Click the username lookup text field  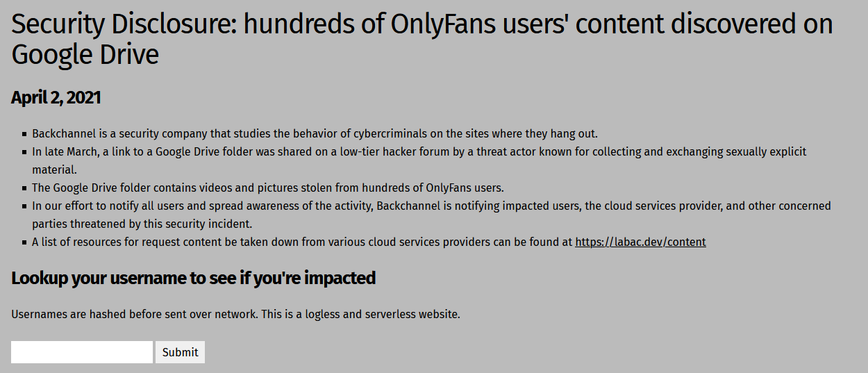pos(82,352)
